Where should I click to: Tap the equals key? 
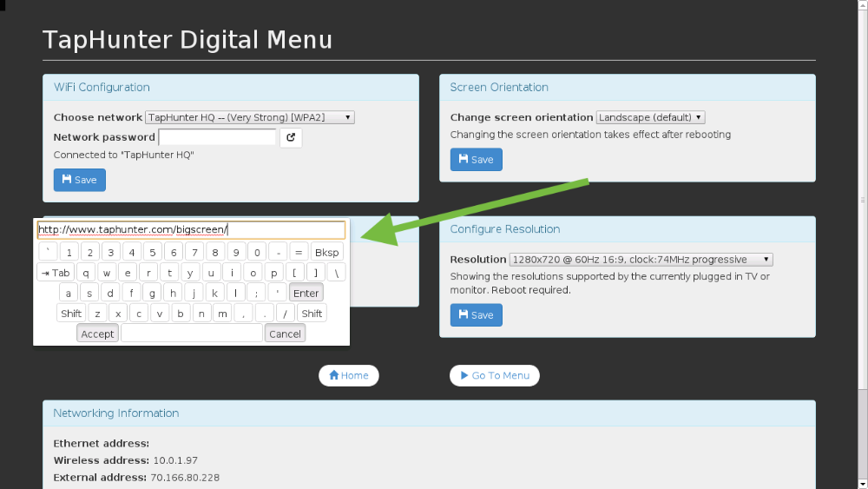pos(299,253)
